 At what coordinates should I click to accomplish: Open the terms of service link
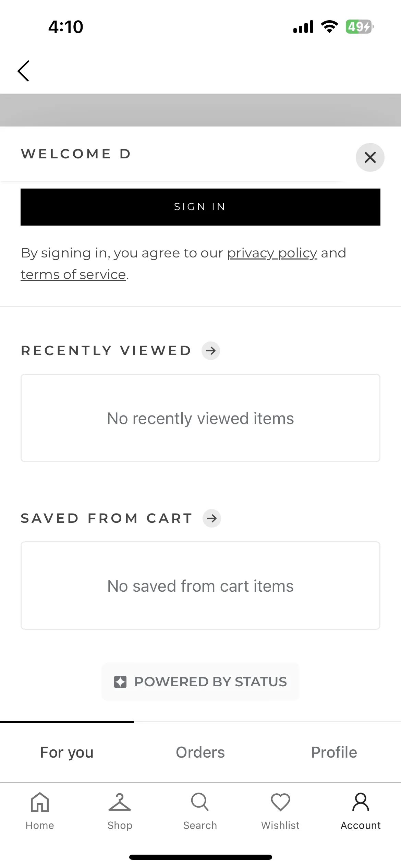[x=73, y=275]
